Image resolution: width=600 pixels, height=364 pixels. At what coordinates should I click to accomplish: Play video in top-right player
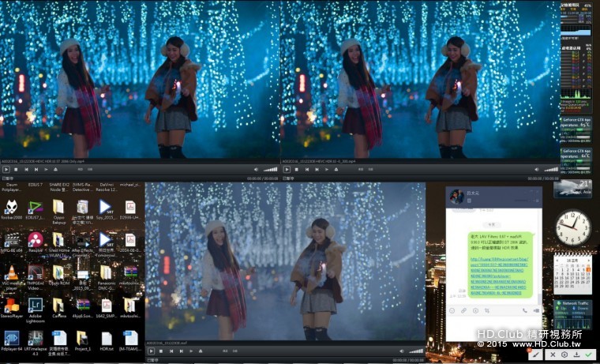(287, 169)
